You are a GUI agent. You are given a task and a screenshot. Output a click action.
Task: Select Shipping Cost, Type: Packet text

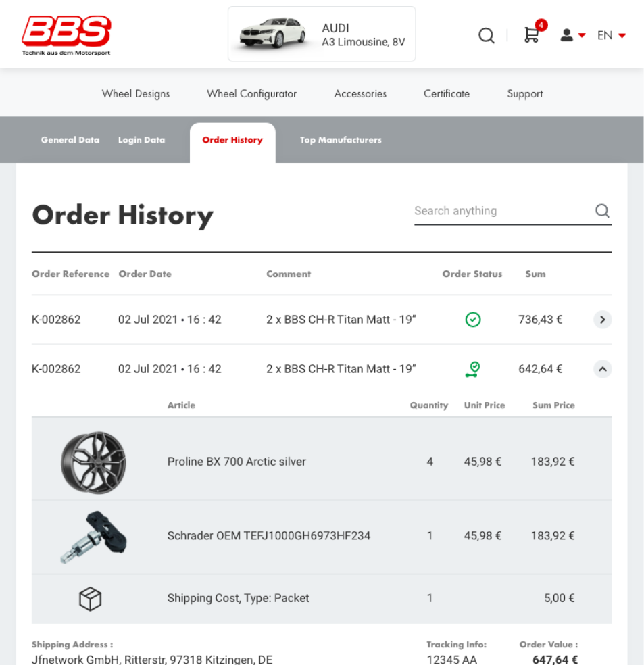click(x=239, y=598)
